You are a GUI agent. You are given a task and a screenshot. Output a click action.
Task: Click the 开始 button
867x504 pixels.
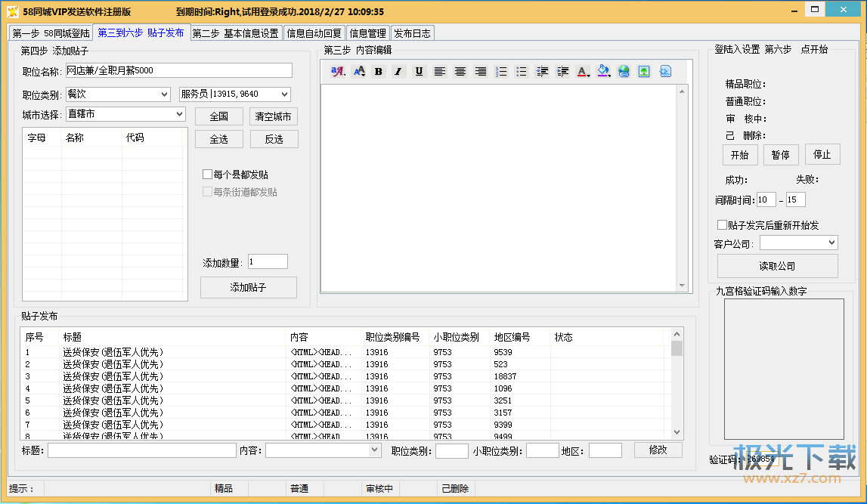(740, 155)
